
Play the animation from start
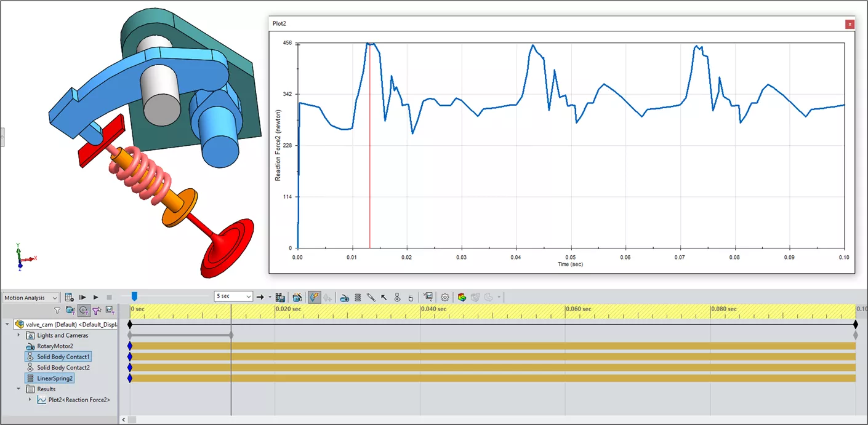[82, 297]
